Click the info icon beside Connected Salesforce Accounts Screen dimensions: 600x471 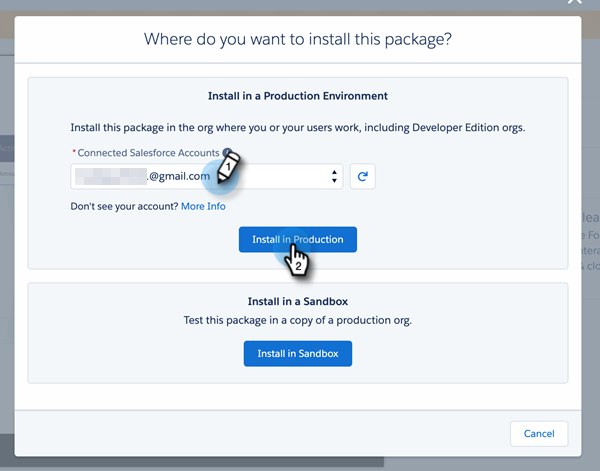pyautogui.click(x=227, y=152)
